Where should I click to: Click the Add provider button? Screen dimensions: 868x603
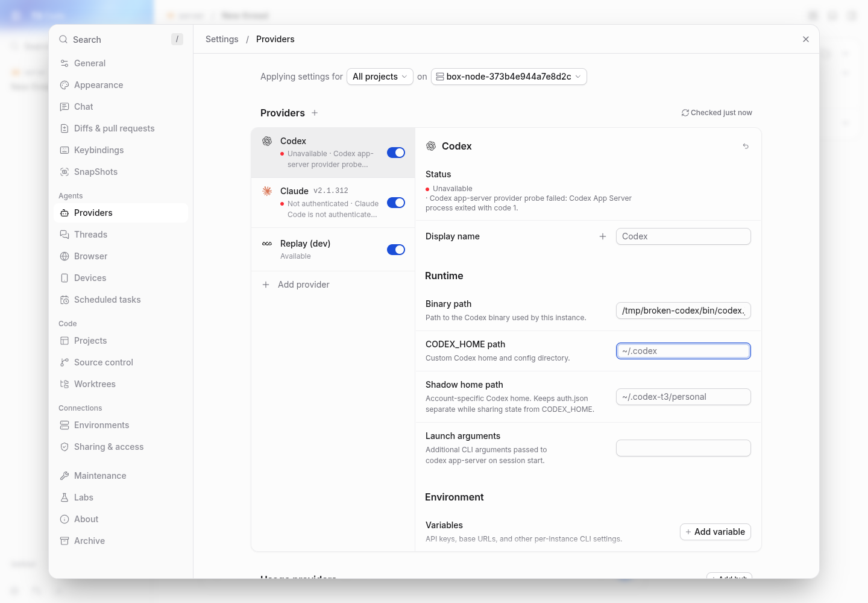[333, 285]
